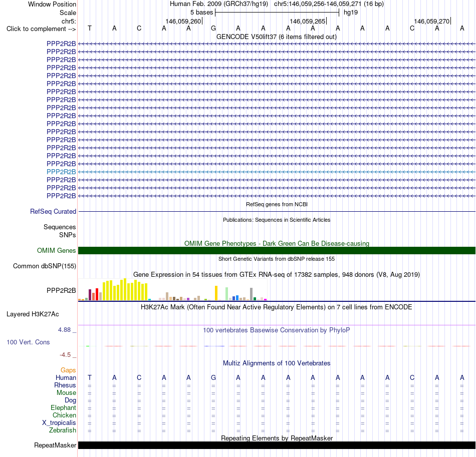Image resolution: width=476 pixels, height=457 pixels.
Task: Click the light green bar in the GTEx chart
Action: [x=227, y=294]
